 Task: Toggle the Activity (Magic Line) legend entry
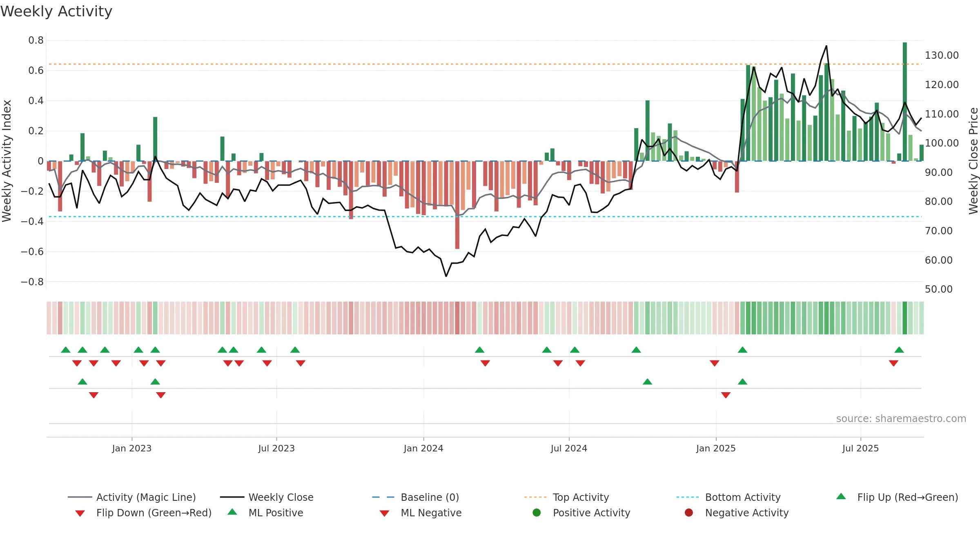(132, 497)
